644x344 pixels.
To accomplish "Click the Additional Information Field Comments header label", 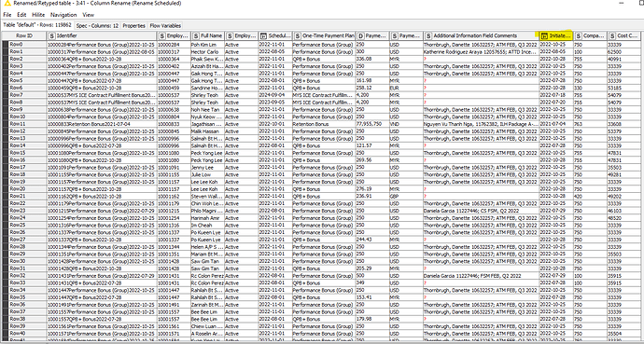I will 475,36.
